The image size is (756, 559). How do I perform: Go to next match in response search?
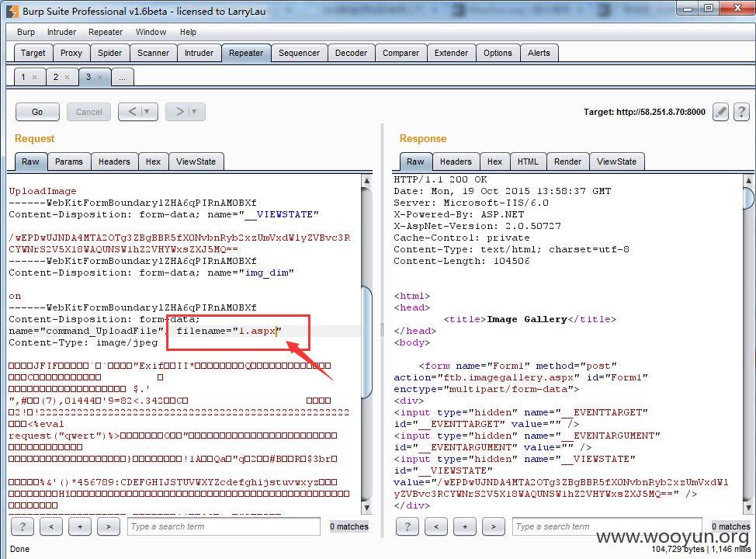[493, 526]
